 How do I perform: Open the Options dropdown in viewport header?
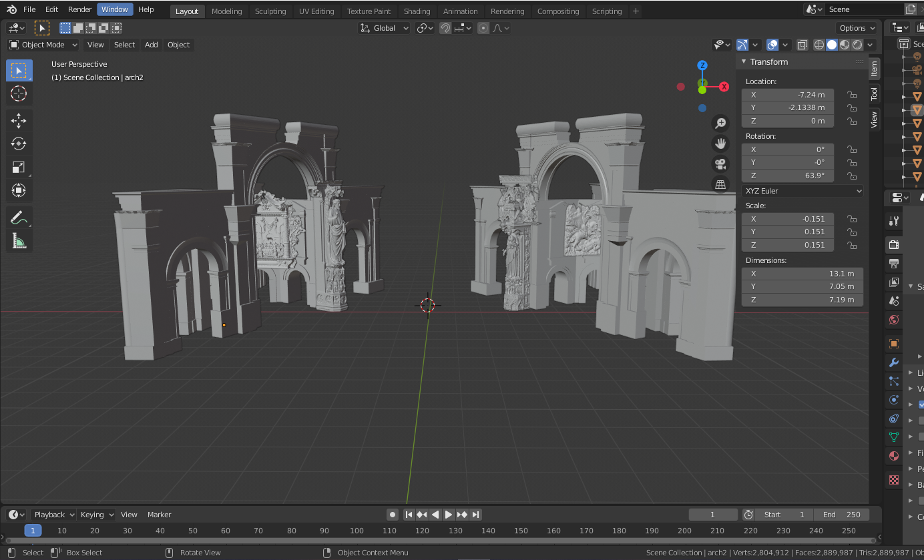pyautogui.click(x=857, y=28)
